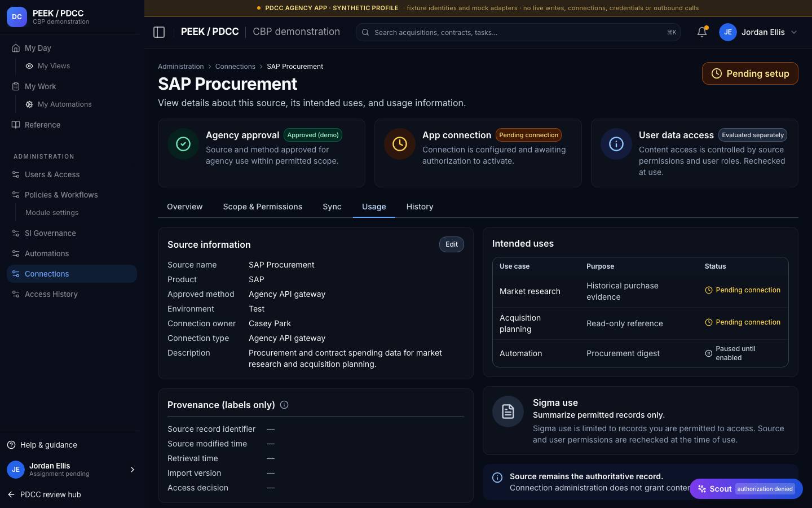Open the notifications bell

coord(702,32)
